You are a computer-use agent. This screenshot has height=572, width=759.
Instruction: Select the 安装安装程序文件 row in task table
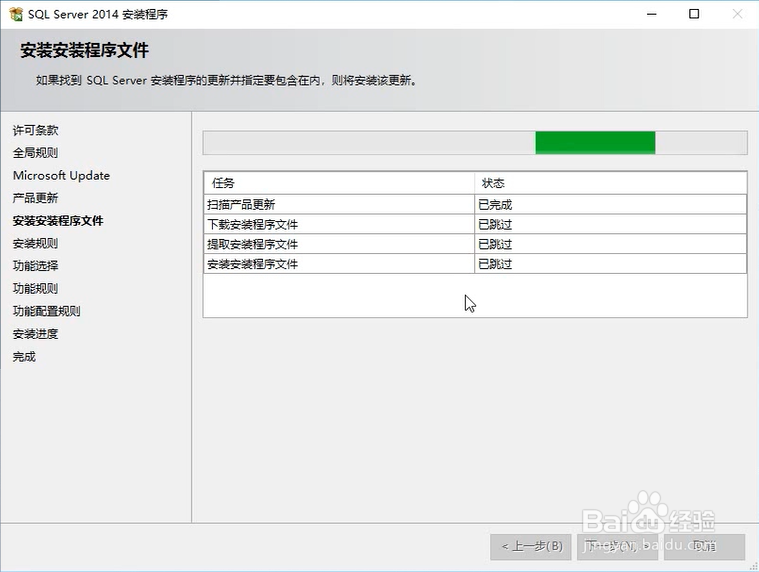(x=475, y=264)
